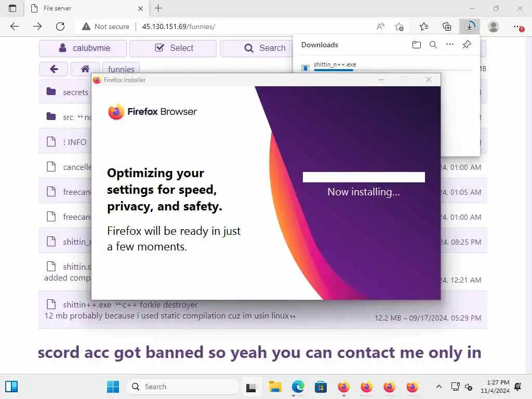The height and width of the screenshot is (399, 532).
Task: Click the funnies breadcrumb
Action: coord(121,69)
